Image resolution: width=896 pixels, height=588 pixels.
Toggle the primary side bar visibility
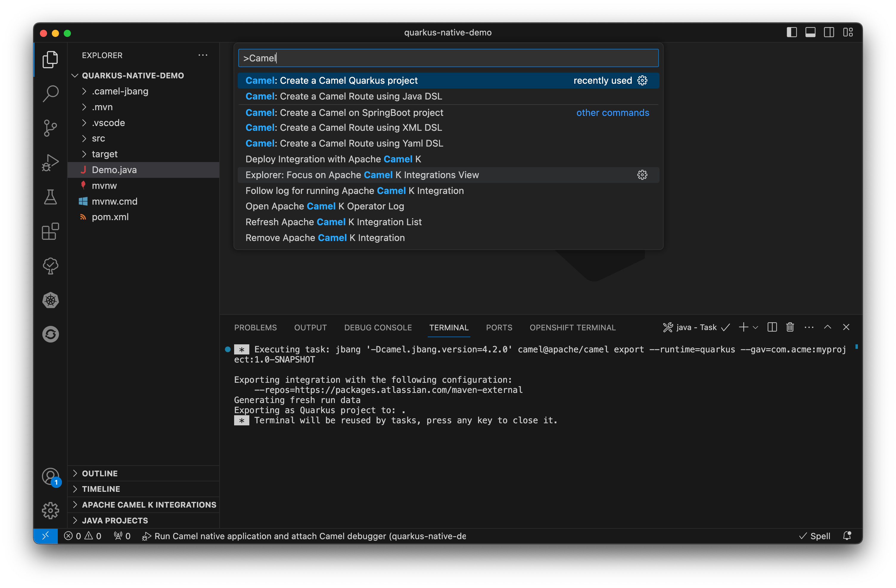point(792,32)
